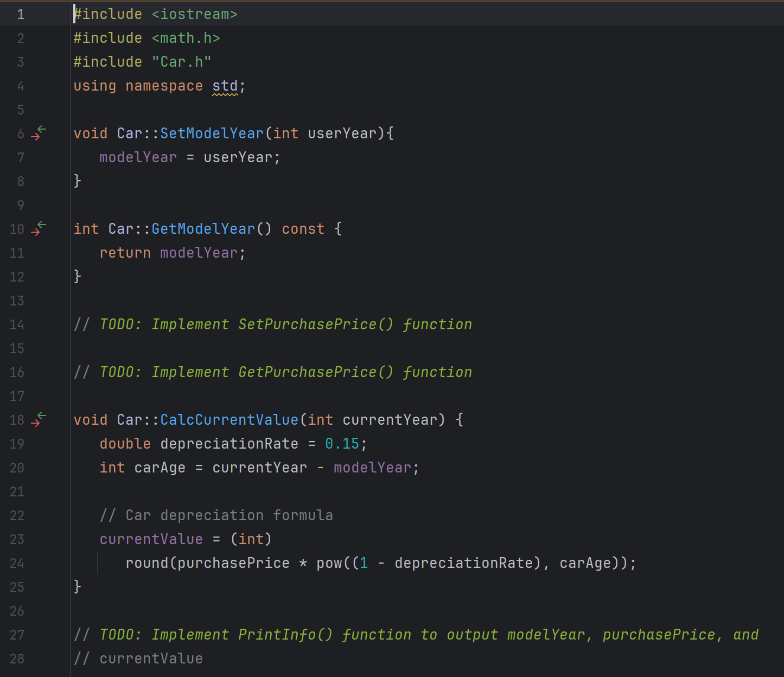This screenshot has width=784, height=677.
Task: Click the iostream include directive
Action: [x=155, y=14]
